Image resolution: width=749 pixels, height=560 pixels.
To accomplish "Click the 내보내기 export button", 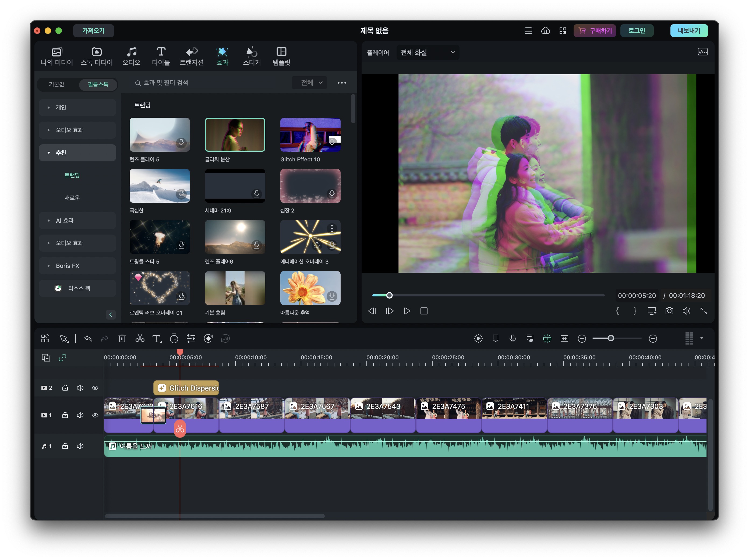I will 688,30.
